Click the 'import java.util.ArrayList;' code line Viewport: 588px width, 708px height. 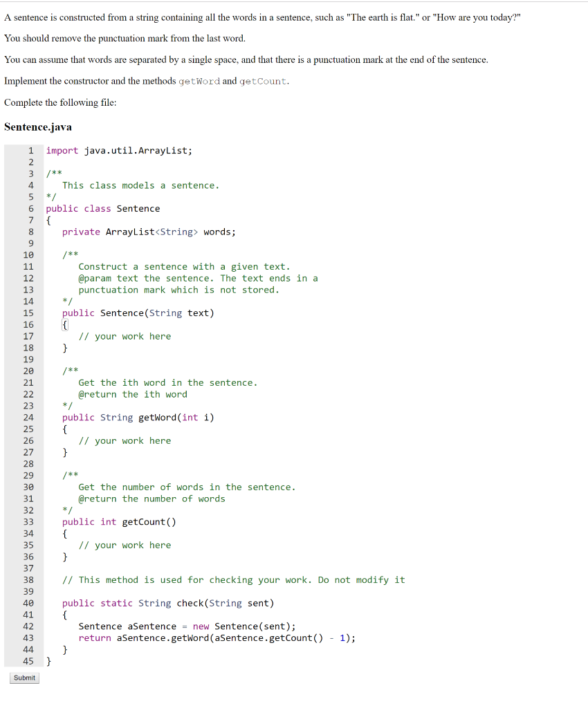point(119,150)
